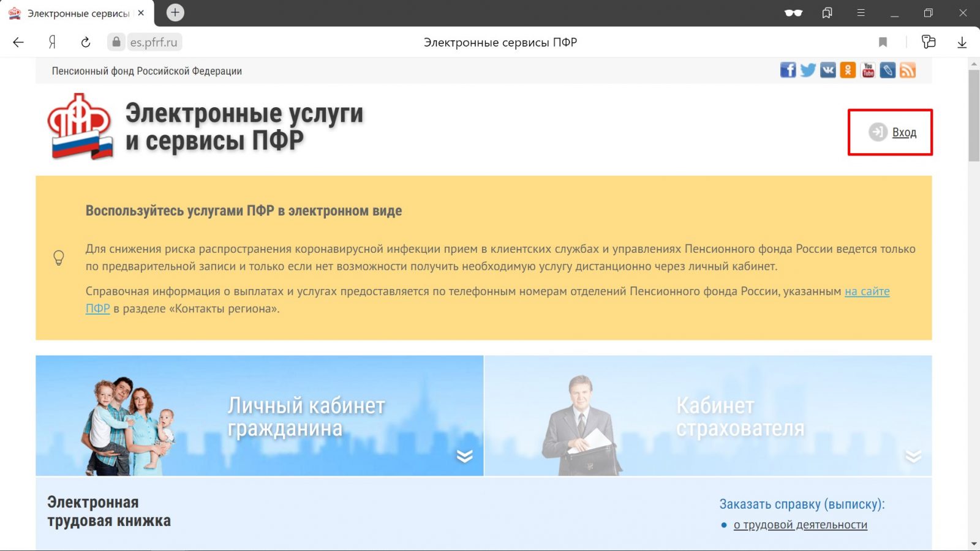Viewport: 980px width, 551px height.
Task: Open the RSS feed icon
Action: pyautogui.click(x=908, y=70)
